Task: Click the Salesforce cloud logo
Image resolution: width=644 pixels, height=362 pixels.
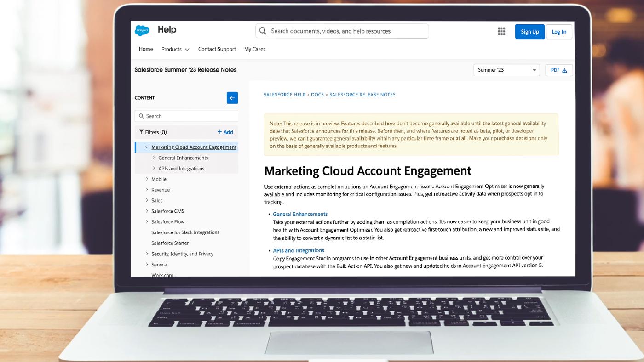Action: point(142,29)
